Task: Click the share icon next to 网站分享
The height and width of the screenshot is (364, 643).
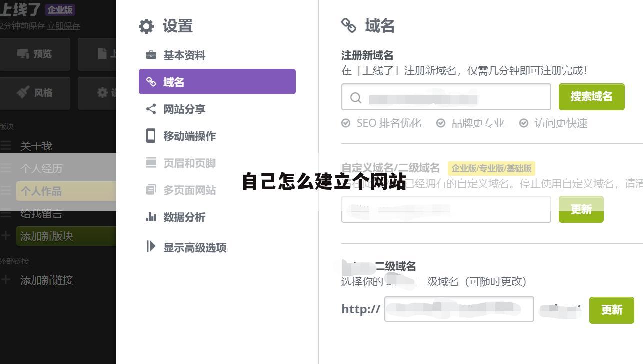Action: pos(151,109)
